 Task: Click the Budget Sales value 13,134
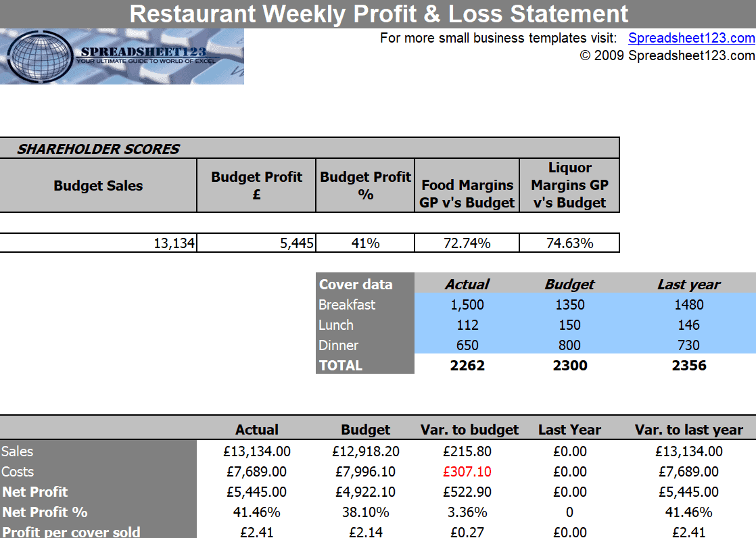(98, 243)
